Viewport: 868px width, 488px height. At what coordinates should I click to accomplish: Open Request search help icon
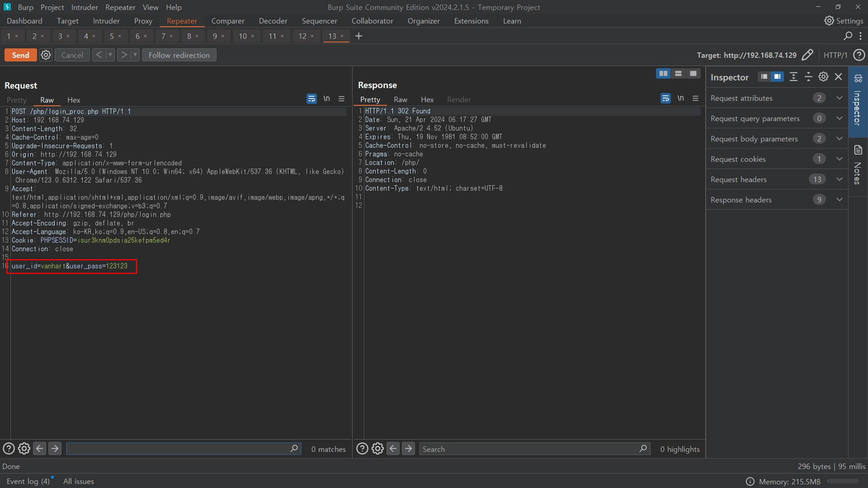(9, 449)
